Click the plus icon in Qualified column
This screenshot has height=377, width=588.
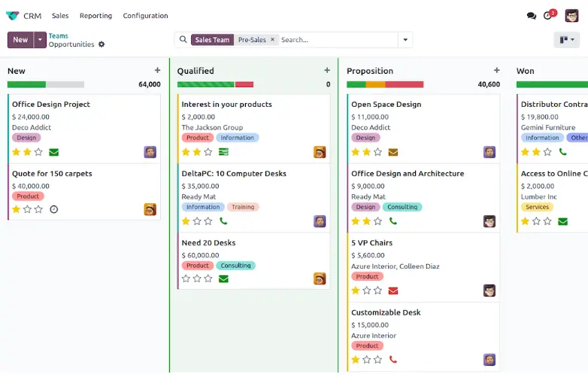pyautogui.click(x=326, y=71)
